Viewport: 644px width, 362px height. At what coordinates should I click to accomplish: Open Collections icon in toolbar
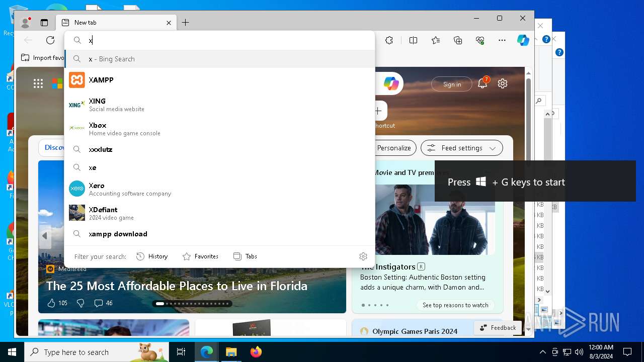(x=458, y=40)
